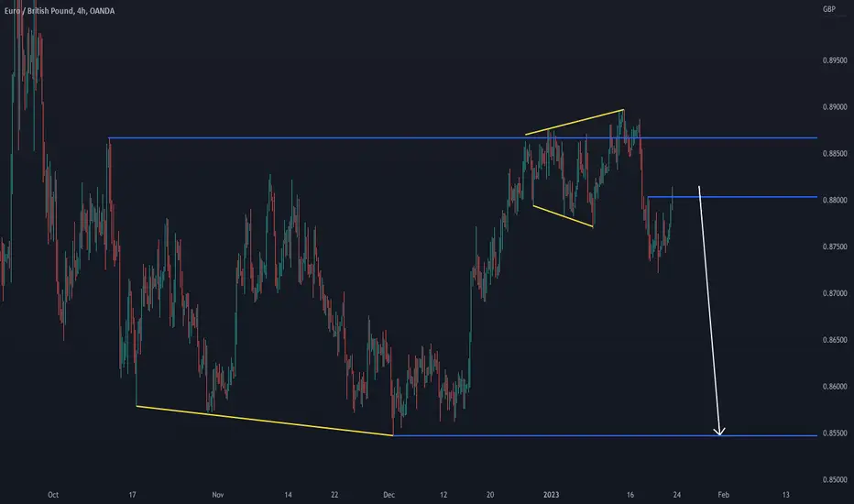Click the 14 date label on time axis

click(x=288, y=495)
